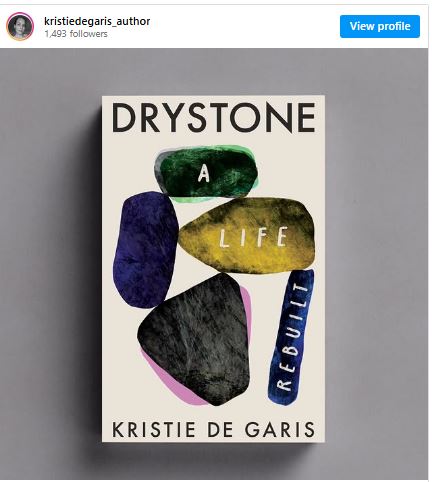Image resolution: width=432 pixels, height=482 pixels.
Task: Select the large black stone illustration
Action: (x=194, y=338)
